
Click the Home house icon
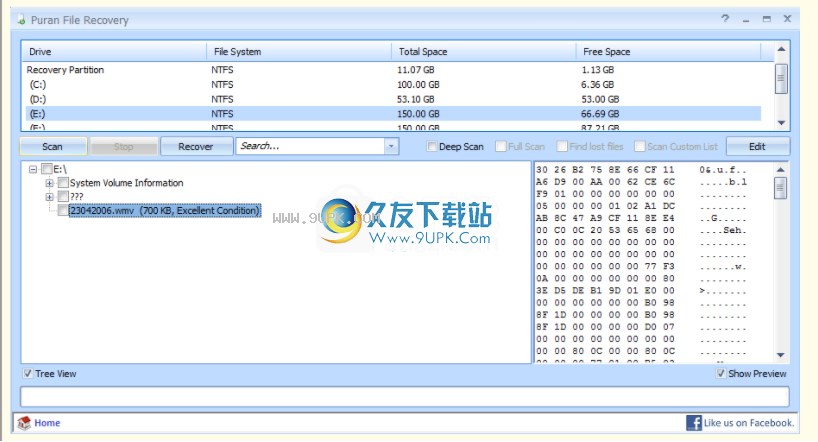[x=24, y=423]
